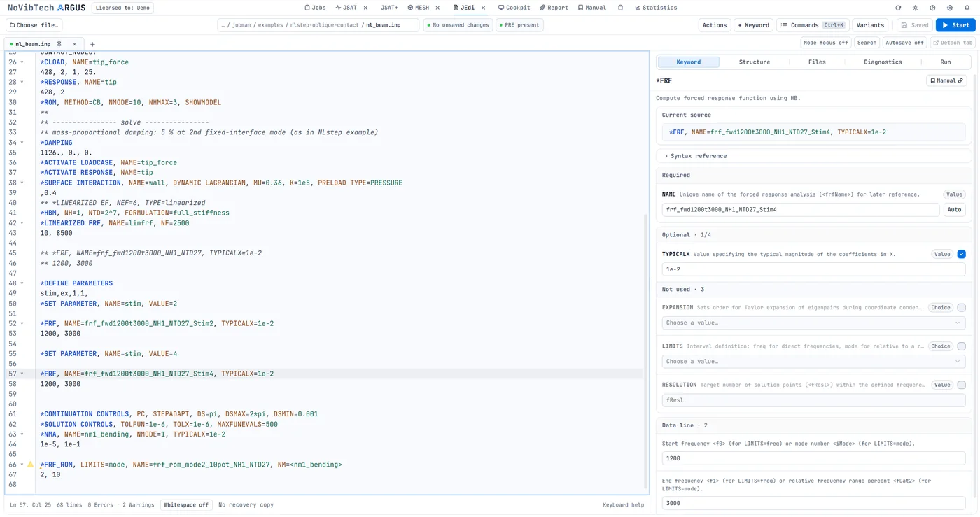Open the settings gear icon

point(950,8)
